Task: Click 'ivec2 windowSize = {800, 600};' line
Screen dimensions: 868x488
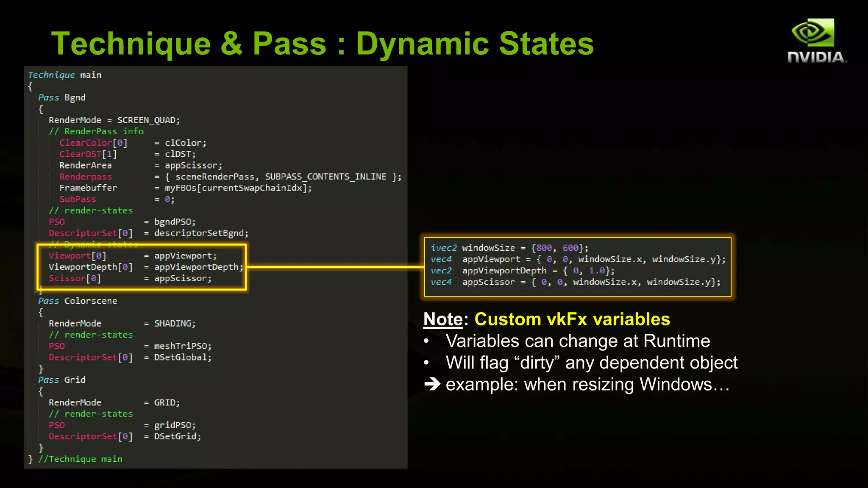Action: coord(509,248)
